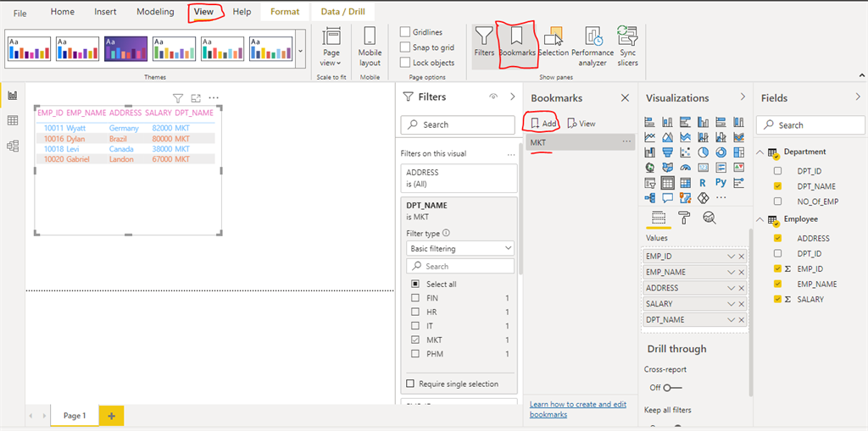Select the R script visual
Image resolution: width=868 pixels, height=431 pixels.
(703, 182)
